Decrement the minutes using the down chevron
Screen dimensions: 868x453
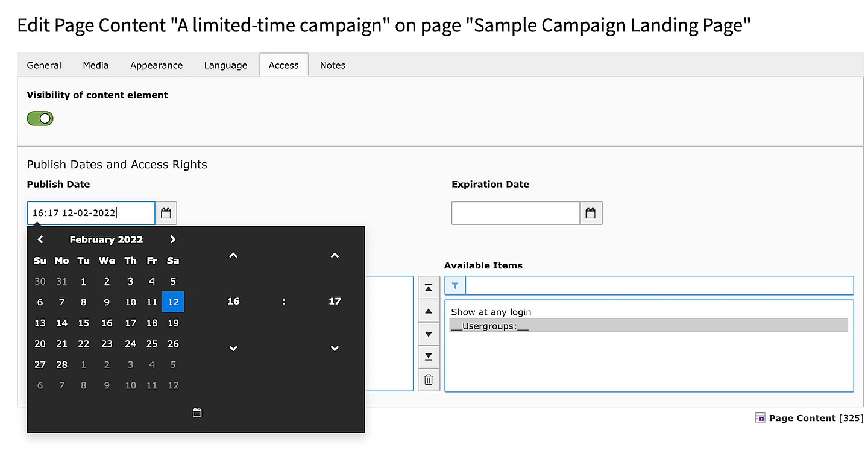click(x=335, y=348)
